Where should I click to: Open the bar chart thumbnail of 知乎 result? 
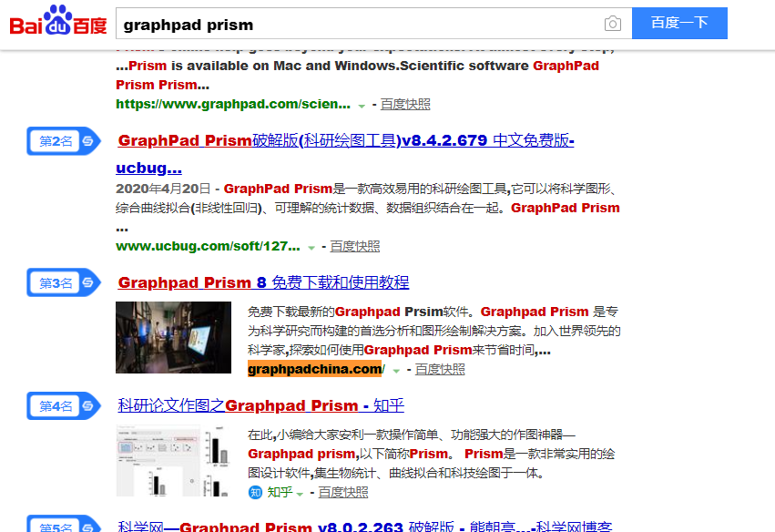click(x=173, y=460)
